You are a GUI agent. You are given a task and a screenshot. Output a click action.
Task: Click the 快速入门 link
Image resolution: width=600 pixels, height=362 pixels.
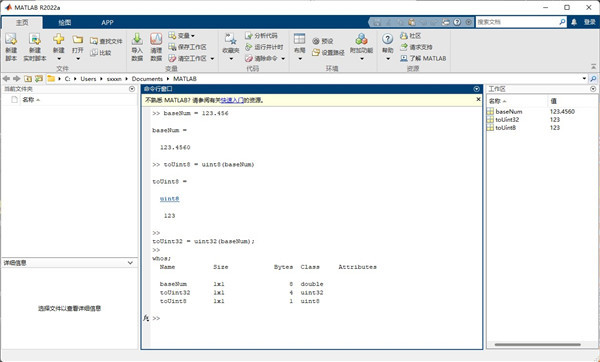232,100
